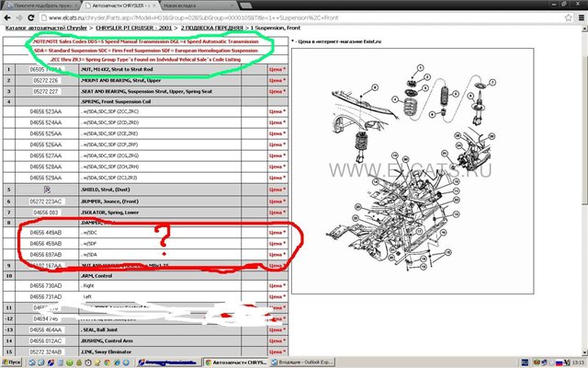The height and width of the screenshot is (368, 588).
Task: Click 'Right' control arm description
Action: (x=88, y=286)
